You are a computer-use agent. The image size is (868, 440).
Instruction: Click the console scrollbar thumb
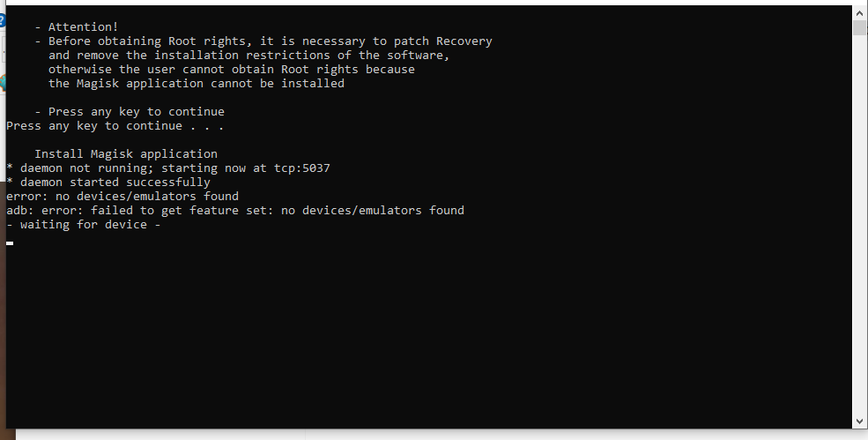coord(859,27)
